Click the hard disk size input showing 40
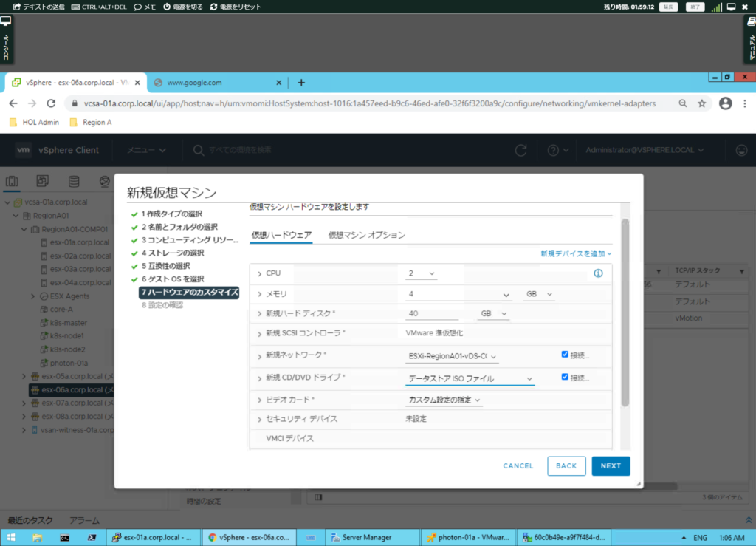 click(x=433, y=313)
